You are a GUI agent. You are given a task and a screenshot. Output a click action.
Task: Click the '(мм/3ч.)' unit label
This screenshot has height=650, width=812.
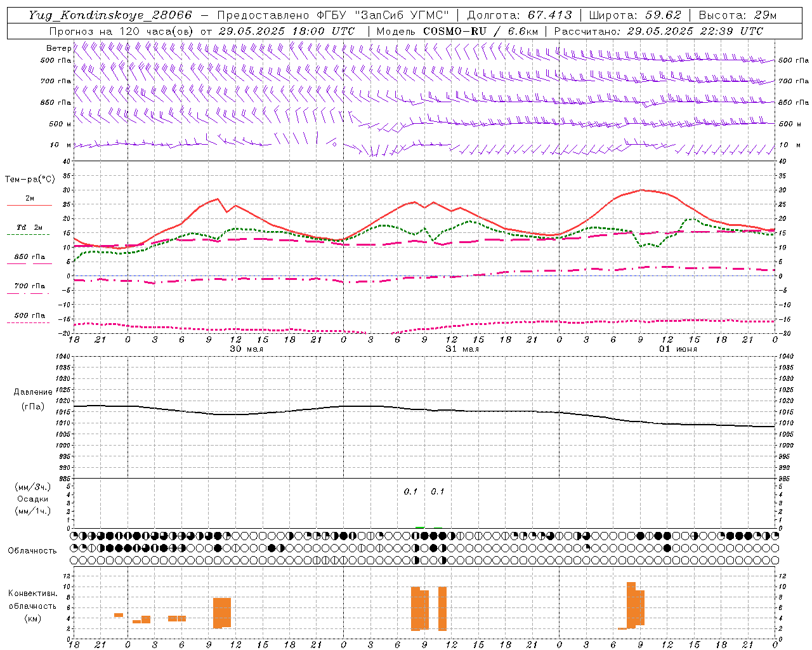click(x=33, y=487)
